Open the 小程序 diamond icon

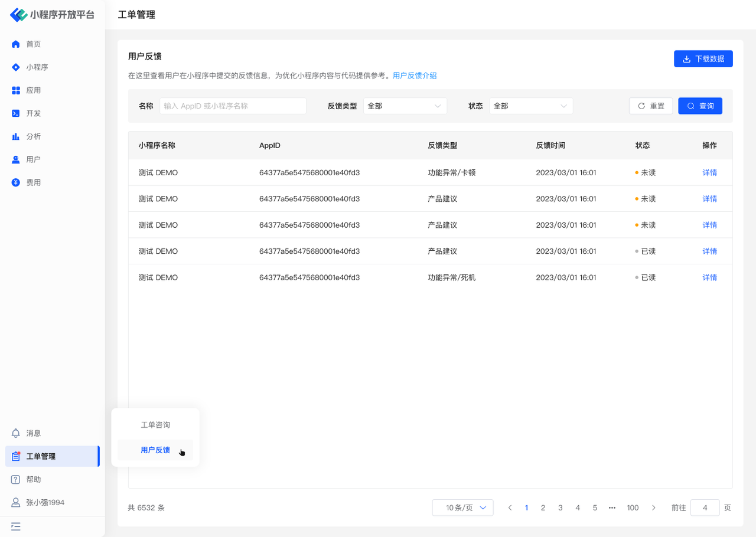16,67
